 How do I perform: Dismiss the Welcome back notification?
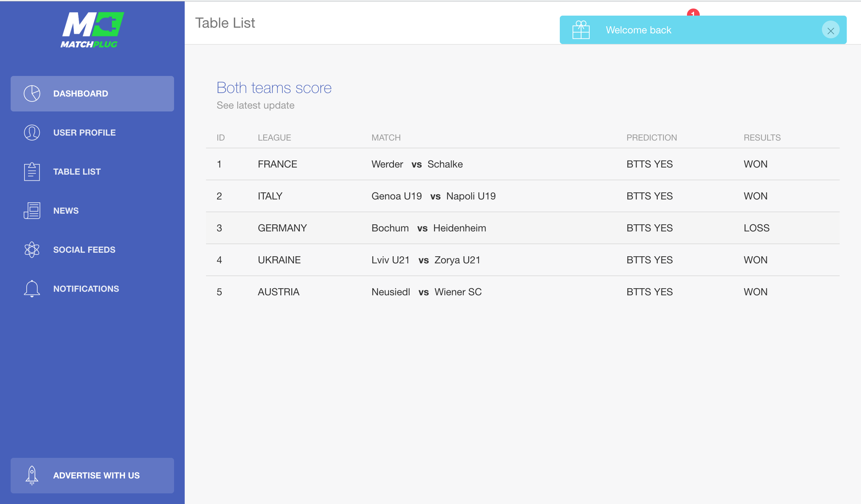coord(830,31)
